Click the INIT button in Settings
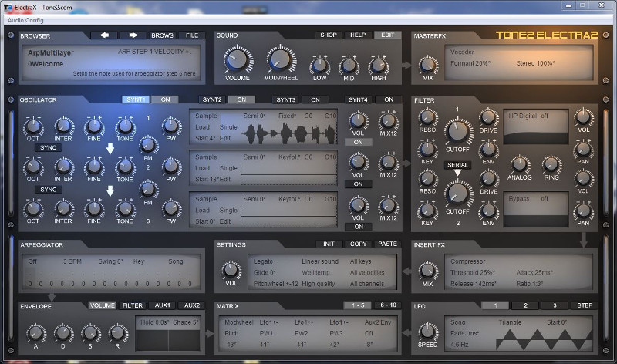 [x=329, y=244]
